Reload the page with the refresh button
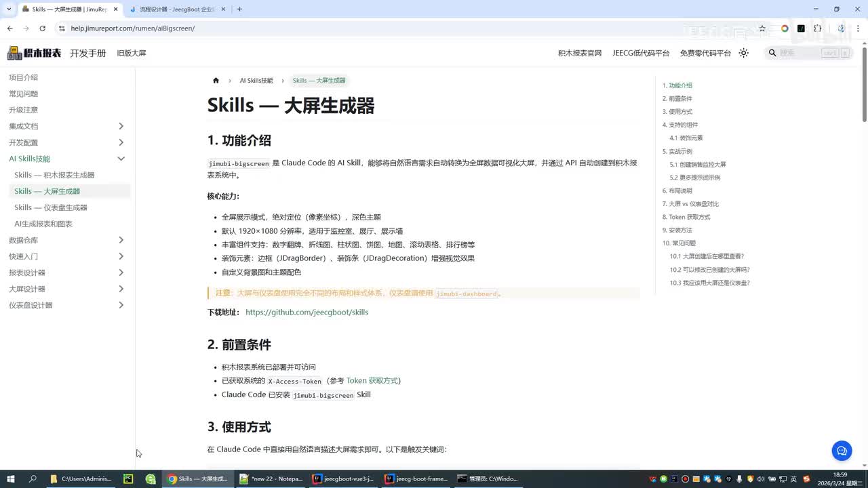Viewport: 868px width, 488px height. [42, 28]
